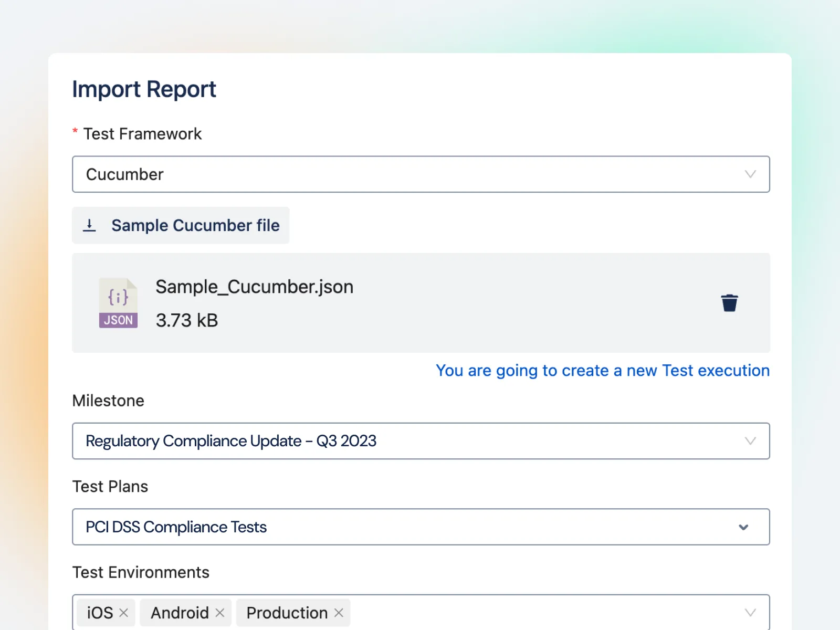Open the Test Plans selector
Screen dimensions: 840x630
pos(420,527)
